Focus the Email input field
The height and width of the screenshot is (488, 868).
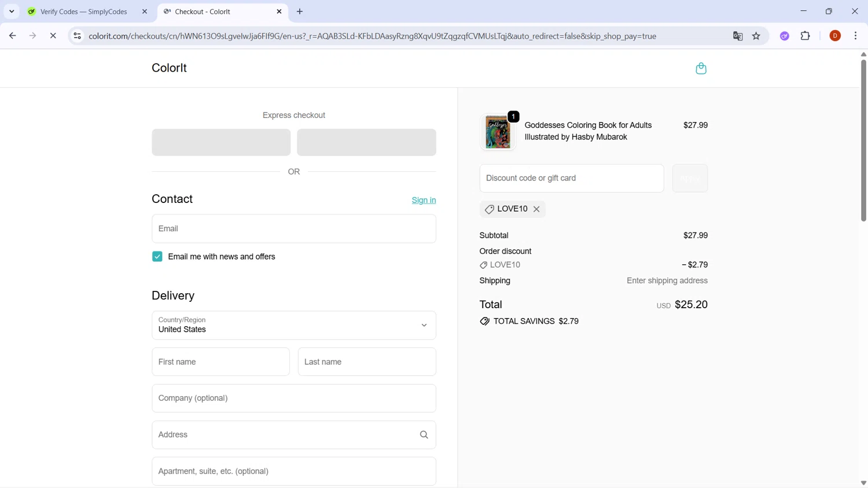point(294,229)
